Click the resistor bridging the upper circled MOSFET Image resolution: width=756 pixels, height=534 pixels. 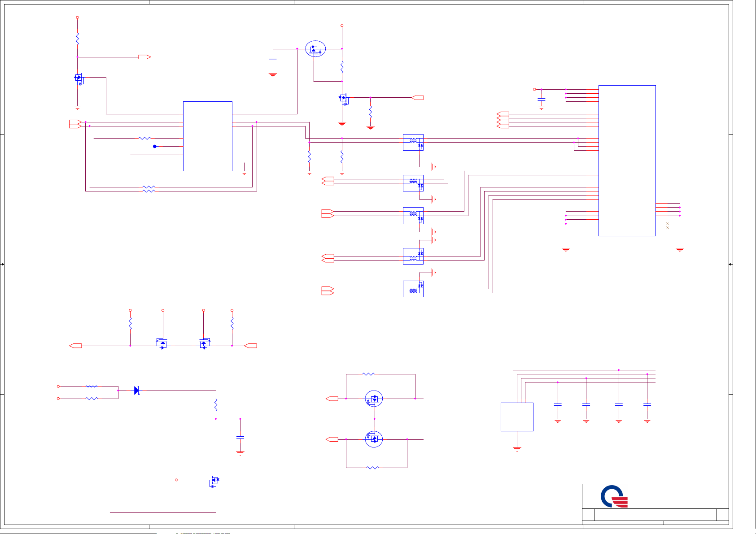click(368, 374)
